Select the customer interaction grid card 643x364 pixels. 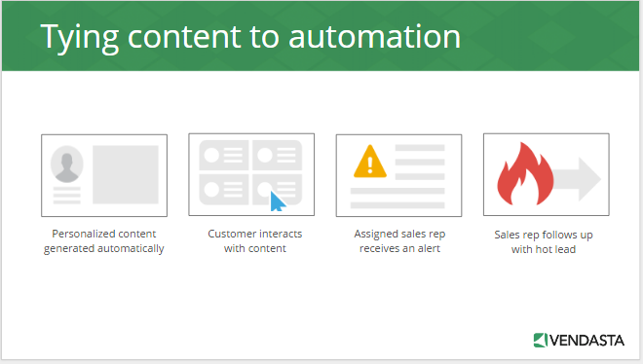coord(251,174)
